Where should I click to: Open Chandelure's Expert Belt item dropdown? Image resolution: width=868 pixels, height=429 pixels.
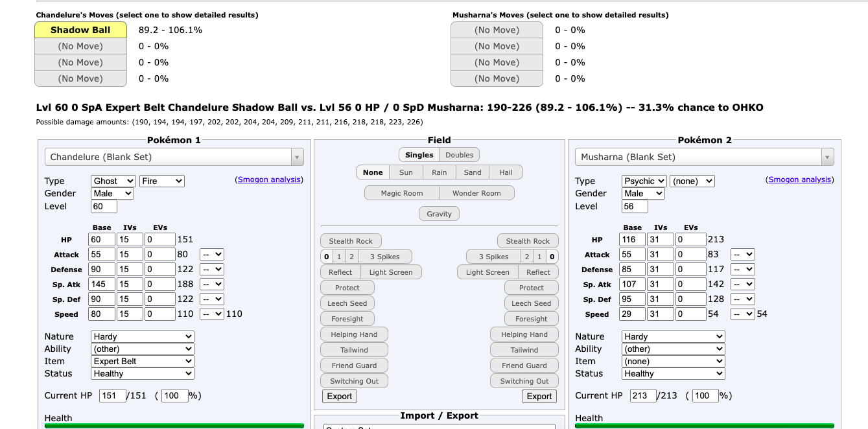click(x=143, y=362)
